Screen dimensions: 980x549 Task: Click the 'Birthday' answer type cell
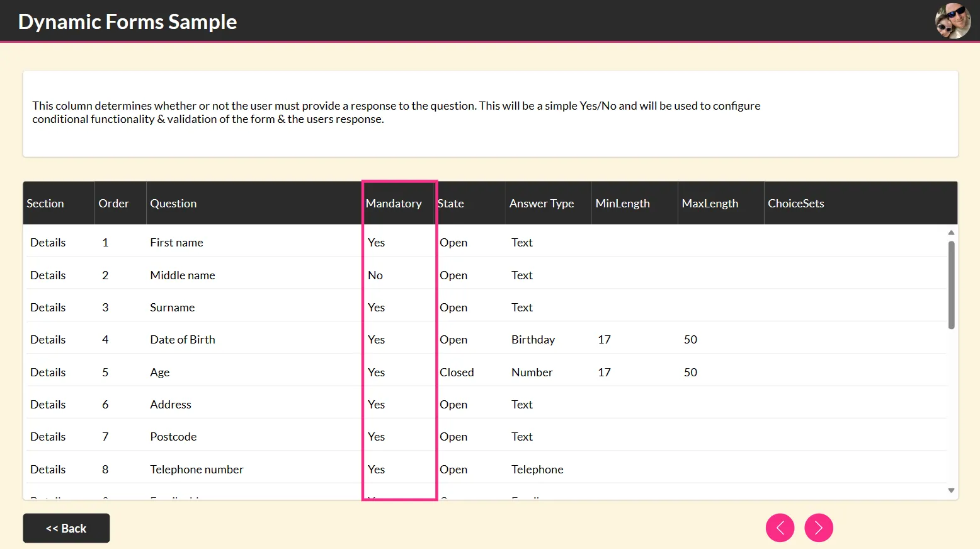533,340
